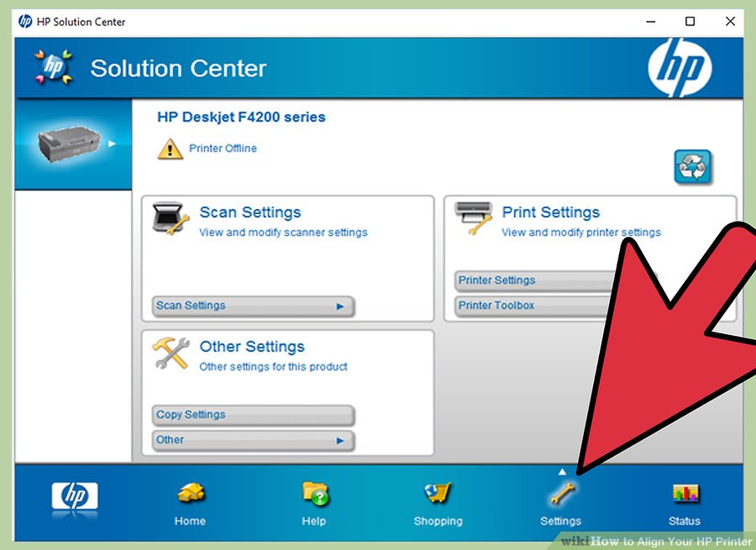This screenshot has height=550, width=756.
Task: Click the Scan Settings heading
Action: (x=250, y=212)
